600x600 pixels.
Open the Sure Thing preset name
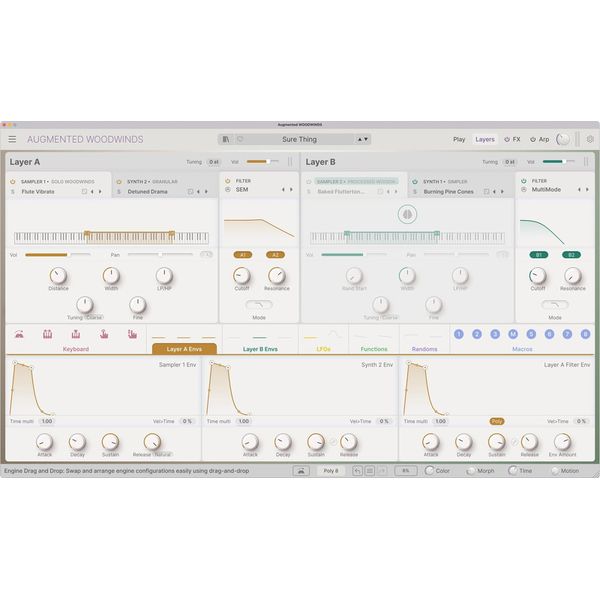click(x=299, y=139)
